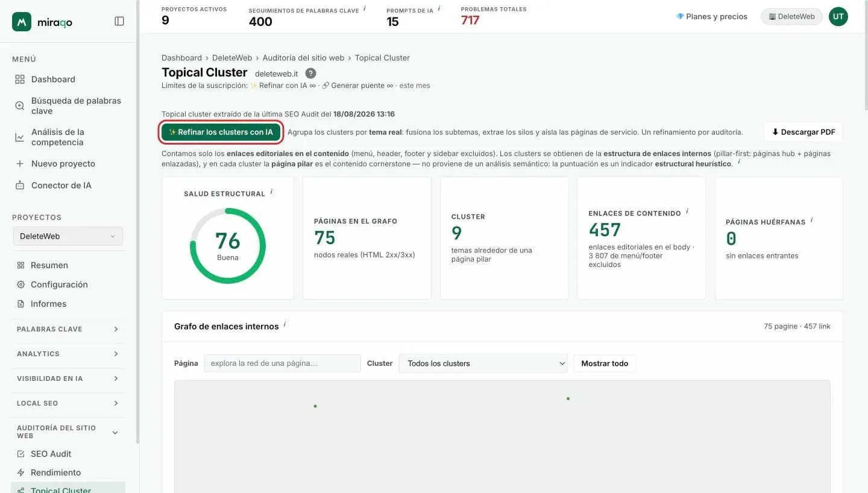Click the info icon beside Grafo de enlaces internos
The image size is (868, 493).
click(x=285, y=324)
